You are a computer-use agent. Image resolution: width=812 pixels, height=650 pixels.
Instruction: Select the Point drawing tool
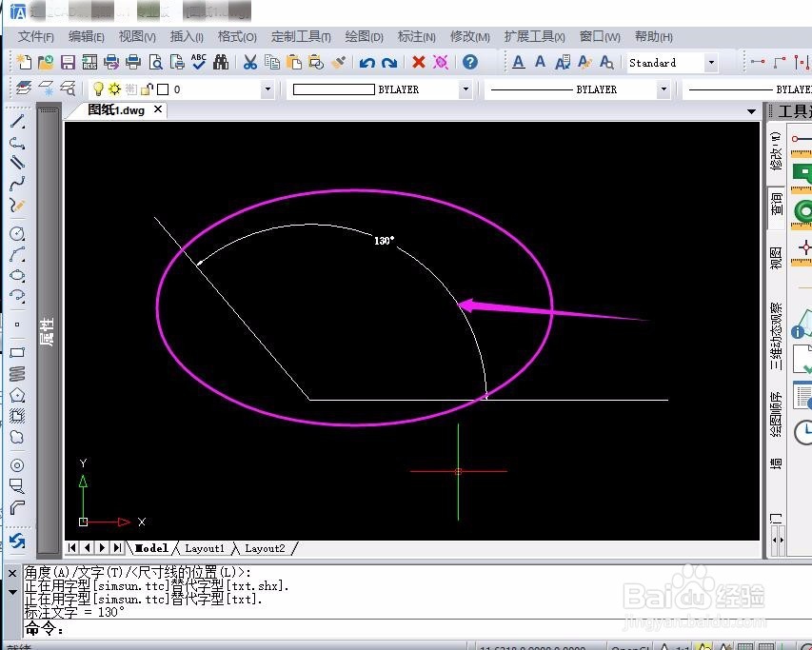(x=17, y=325)
